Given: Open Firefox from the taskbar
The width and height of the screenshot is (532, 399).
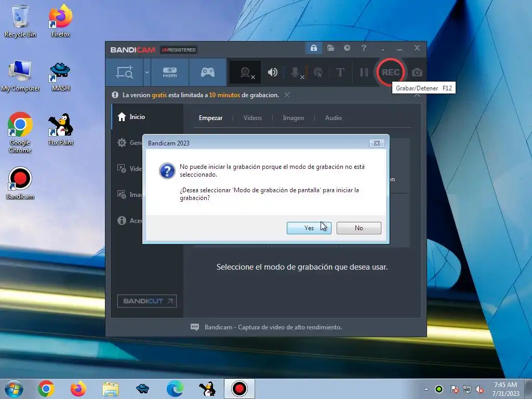Looking at the screenshot, I should (78, 389).
